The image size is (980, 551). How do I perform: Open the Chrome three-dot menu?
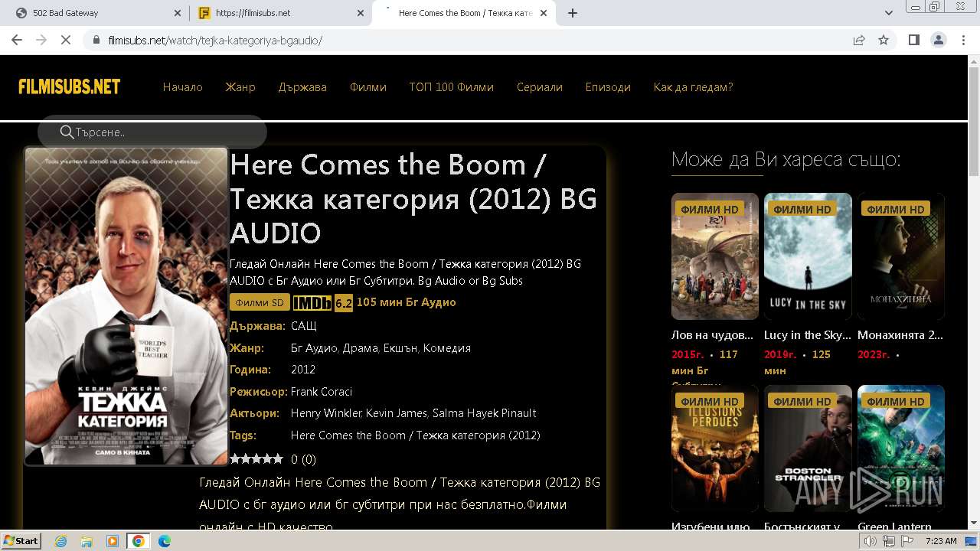962,40
